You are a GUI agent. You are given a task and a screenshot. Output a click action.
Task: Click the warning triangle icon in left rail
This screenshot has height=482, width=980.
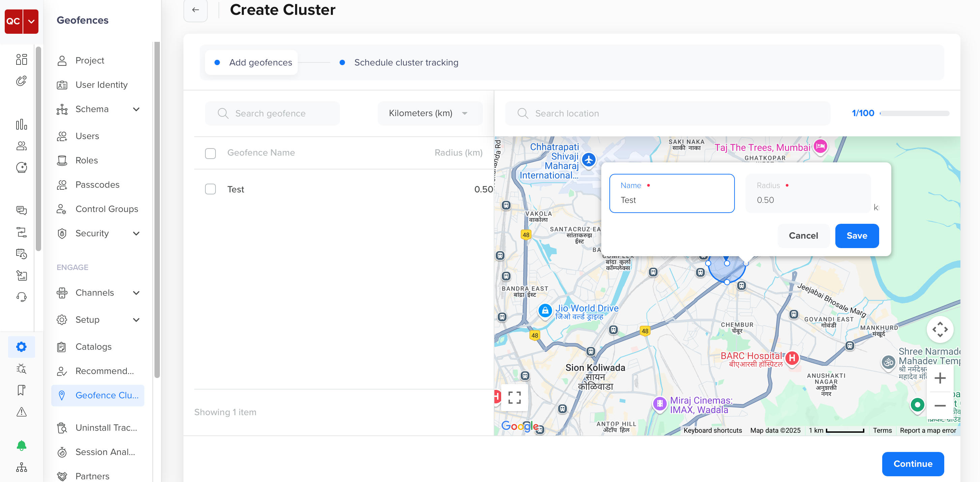pyautogui.click(x=21, y=411)
